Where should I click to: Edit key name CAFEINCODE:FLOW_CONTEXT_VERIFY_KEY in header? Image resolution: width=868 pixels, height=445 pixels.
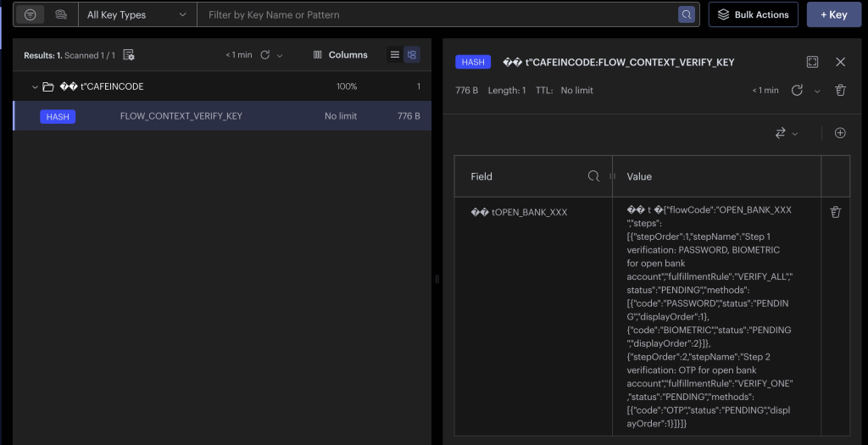618,63
